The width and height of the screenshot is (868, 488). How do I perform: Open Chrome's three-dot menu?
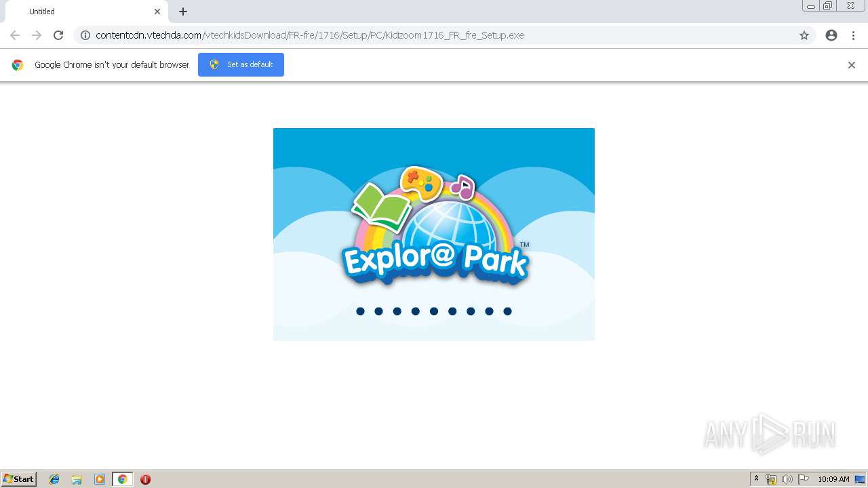[853, 35]
